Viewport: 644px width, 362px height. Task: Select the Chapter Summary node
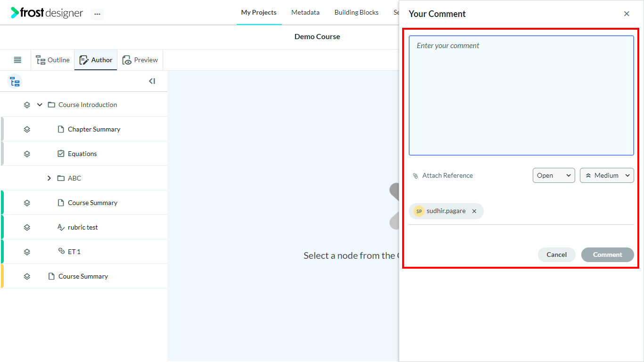click(x=94, y=129)
